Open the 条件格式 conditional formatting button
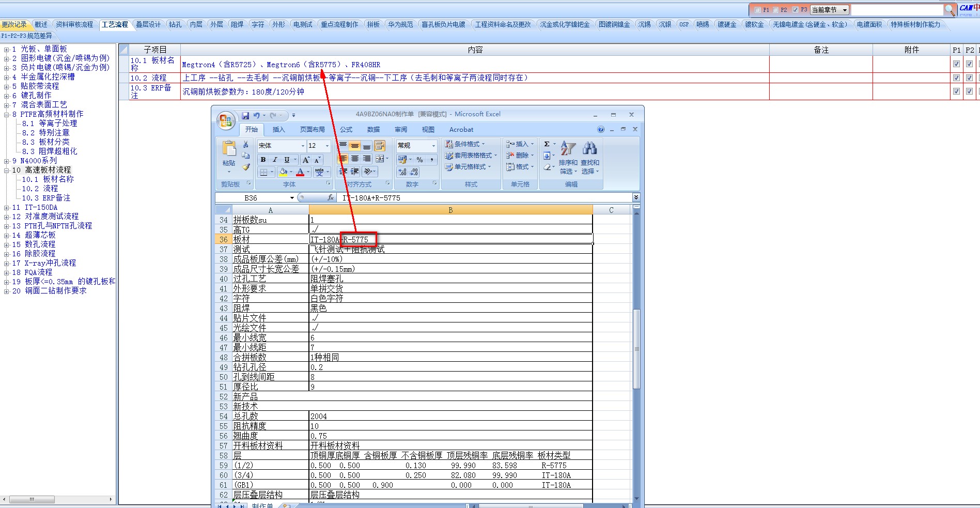980x508 pixels. 465,144
